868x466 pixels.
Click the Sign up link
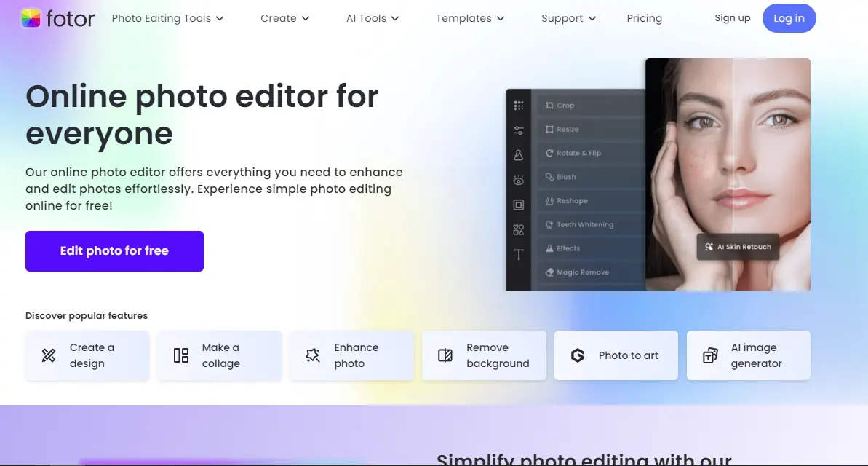(x=732, y=18)
